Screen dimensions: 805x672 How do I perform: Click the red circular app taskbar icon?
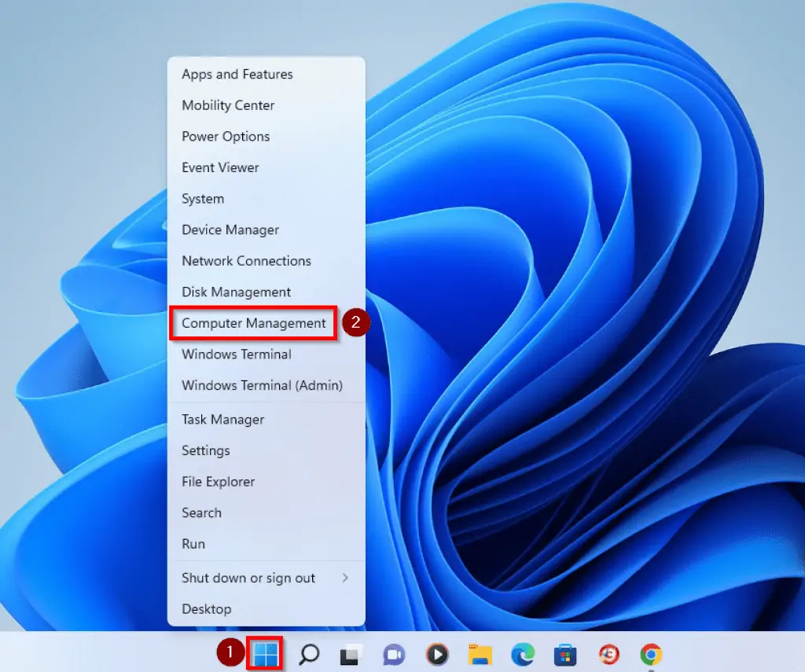tap(608, 654)
